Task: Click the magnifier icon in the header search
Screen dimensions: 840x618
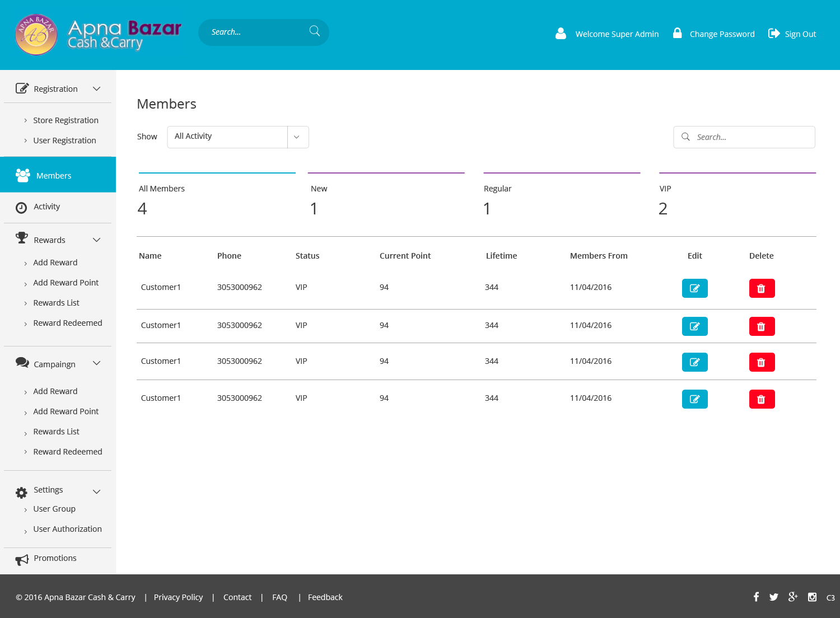Action: [x=315, y=31]
